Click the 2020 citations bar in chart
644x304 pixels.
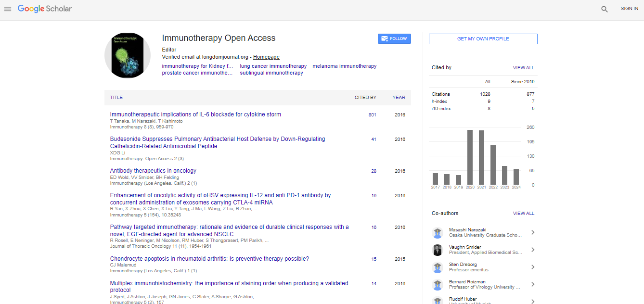point(470,157)
